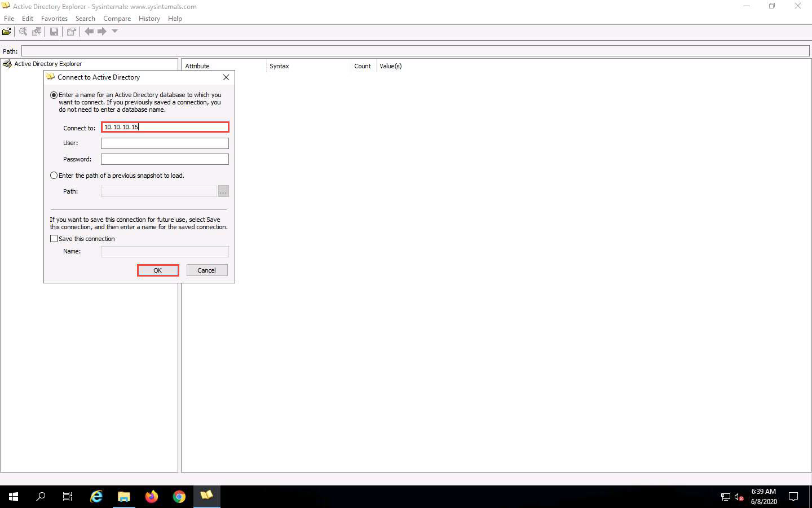Click the User input field
The height and width of the screenshot is (508, 812).
pos(165,143)
